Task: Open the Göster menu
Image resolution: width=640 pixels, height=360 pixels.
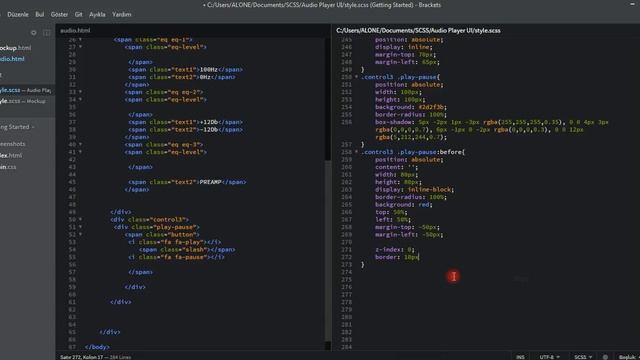Action: (x=59, y=14)
